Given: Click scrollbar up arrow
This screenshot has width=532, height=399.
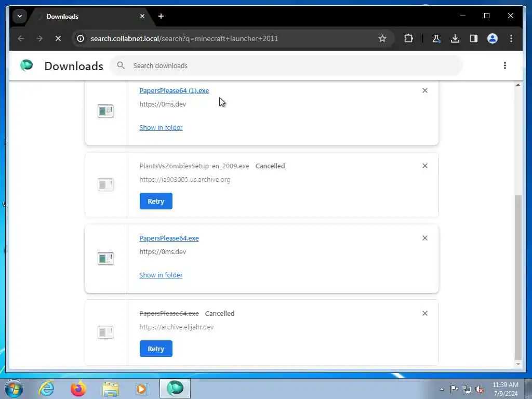Looking at the screenshot, I should [518, 85].
